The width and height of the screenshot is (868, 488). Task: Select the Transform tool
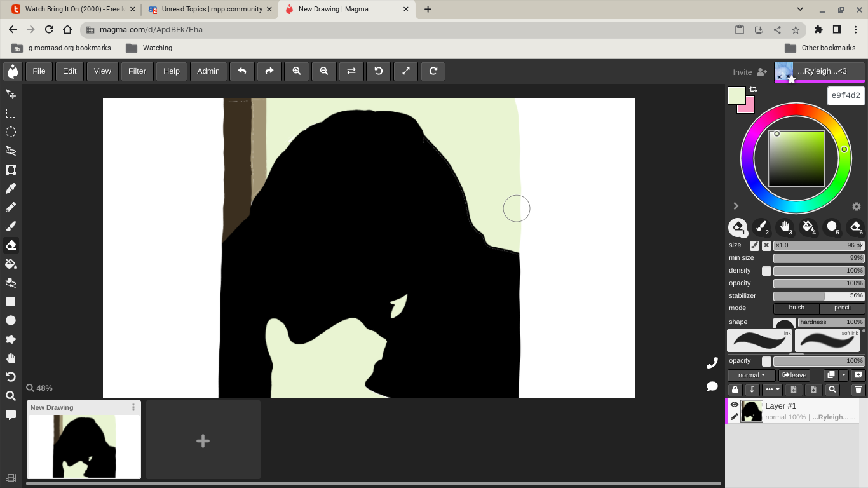point(11,170)
